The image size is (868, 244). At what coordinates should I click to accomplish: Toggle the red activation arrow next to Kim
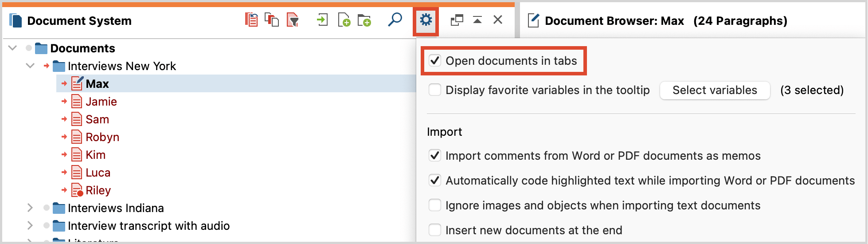[x=64, y=154]
